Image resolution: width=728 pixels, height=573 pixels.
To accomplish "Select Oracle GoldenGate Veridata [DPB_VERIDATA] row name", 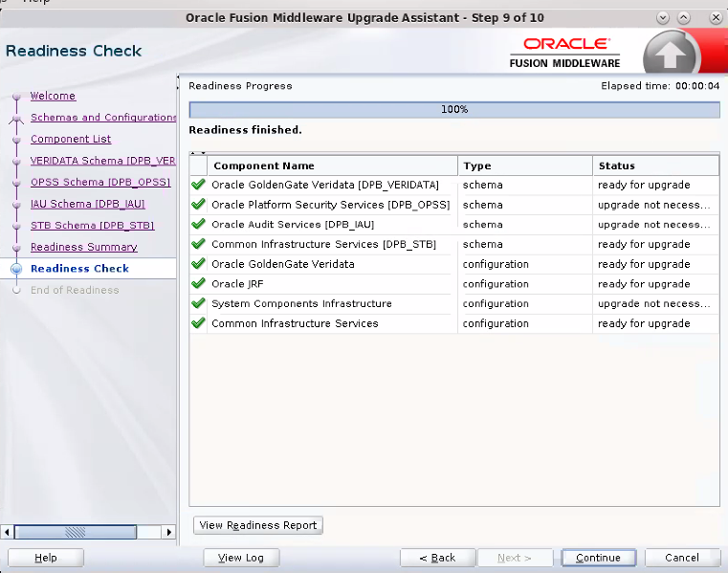I will [325, 185].
